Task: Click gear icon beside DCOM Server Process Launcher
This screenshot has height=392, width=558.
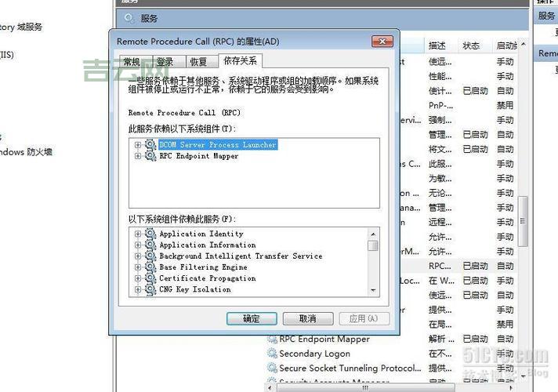Action: (x=150, y=144)
